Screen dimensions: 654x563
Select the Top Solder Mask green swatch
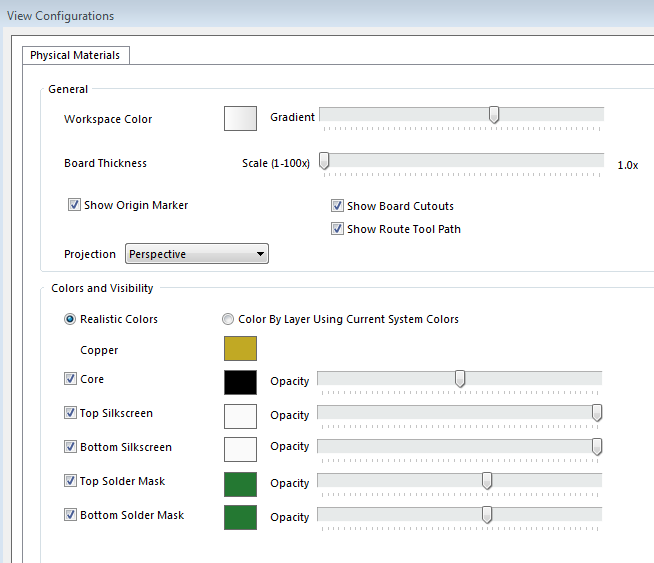240,484
